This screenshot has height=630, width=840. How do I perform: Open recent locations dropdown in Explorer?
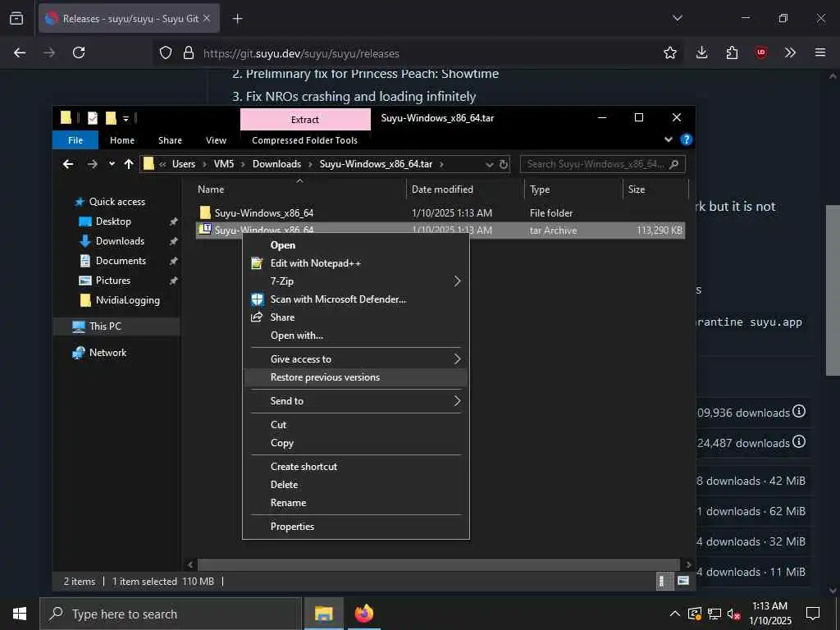tap(112, 164)
